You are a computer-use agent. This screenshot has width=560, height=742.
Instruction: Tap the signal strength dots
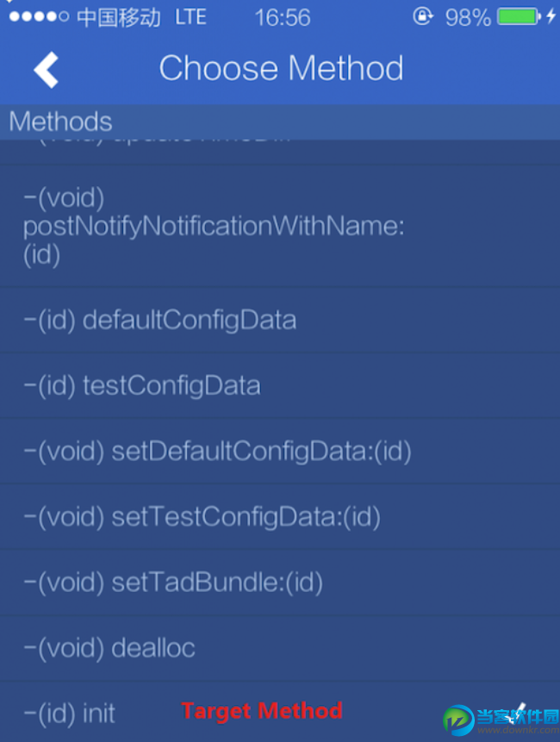tap(38, 17)
